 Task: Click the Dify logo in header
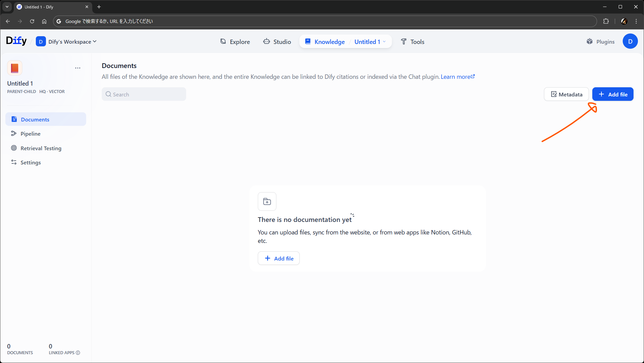[x=16, y=41]
